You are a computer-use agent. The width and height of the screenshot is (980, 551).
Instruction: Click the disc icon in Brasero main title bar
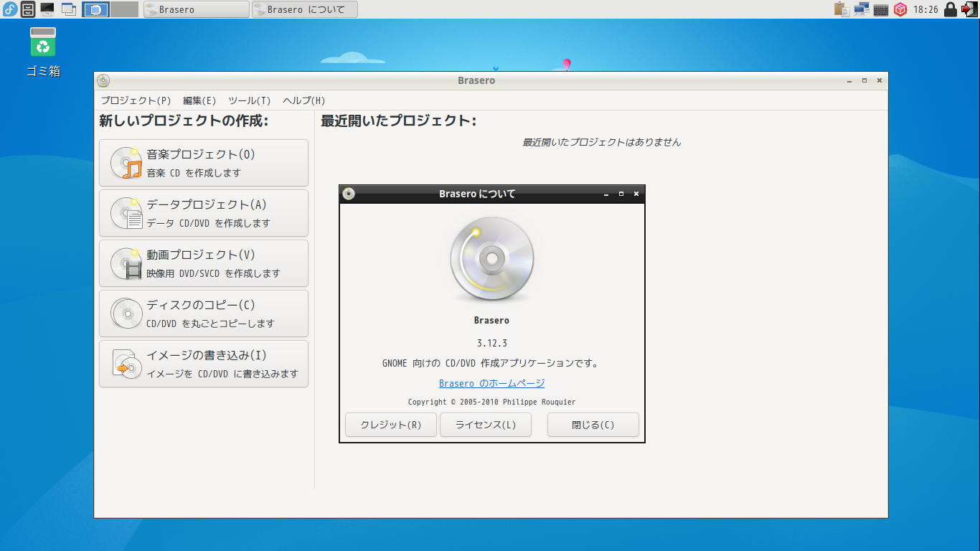pos(103,80)
